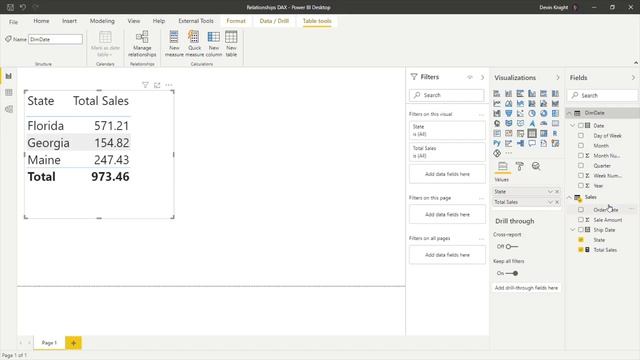Collapse the Sales table in Fields
Image resolution: width=640 pixels, height=360 pixels.
pos(570,197)
